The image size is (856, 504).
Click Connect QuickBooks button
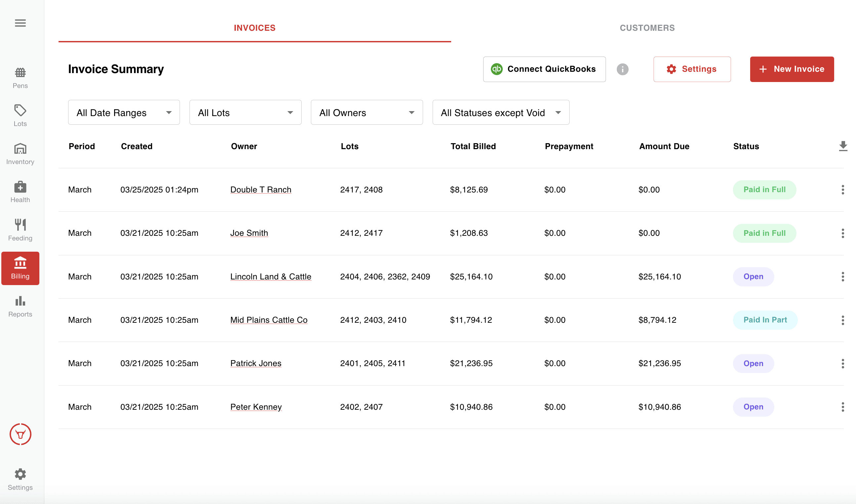[x=544, y=69]
